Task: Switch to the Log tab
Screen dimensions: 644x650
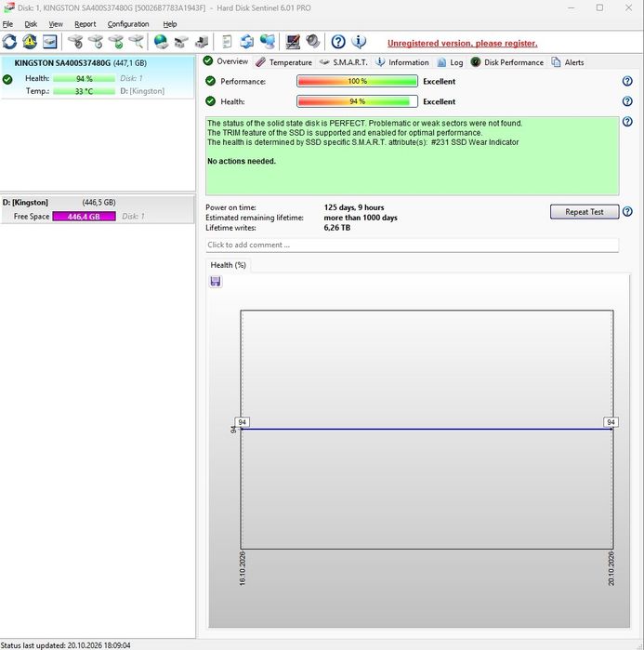Action: (451, 62)
